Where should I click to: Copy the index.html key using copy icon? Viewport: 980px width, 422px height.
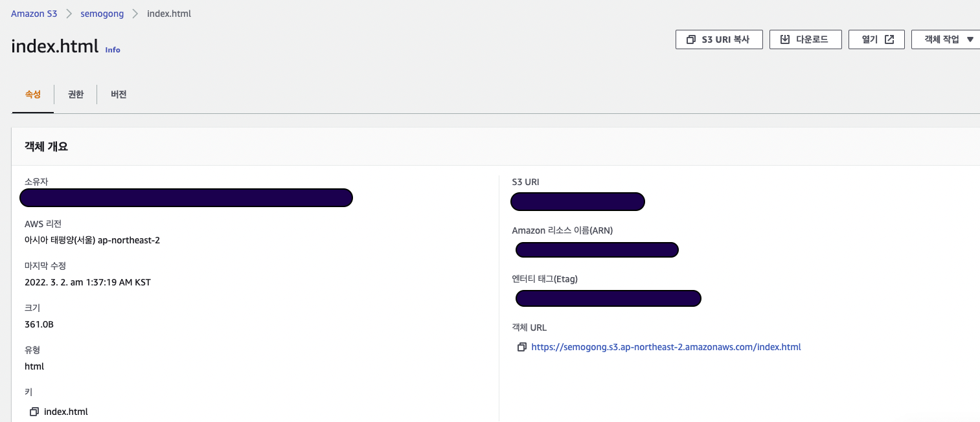(34, 412)
